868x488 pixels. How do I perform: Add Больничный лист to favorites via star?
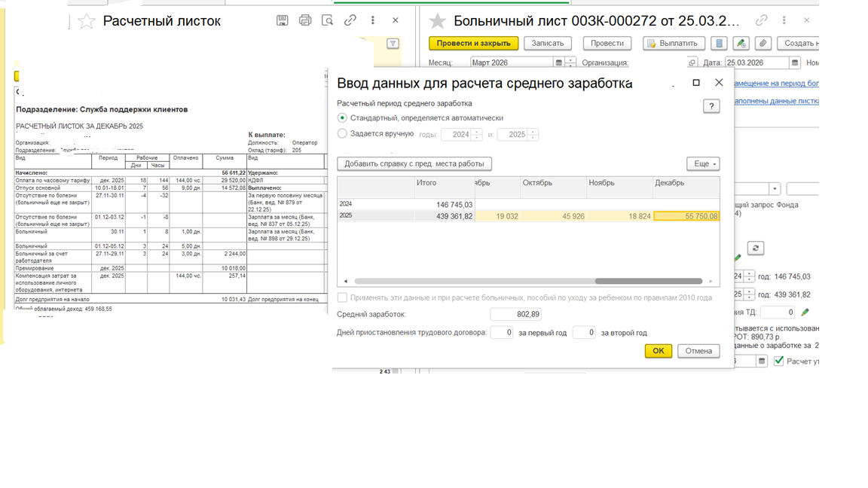[x=438, y=21]
